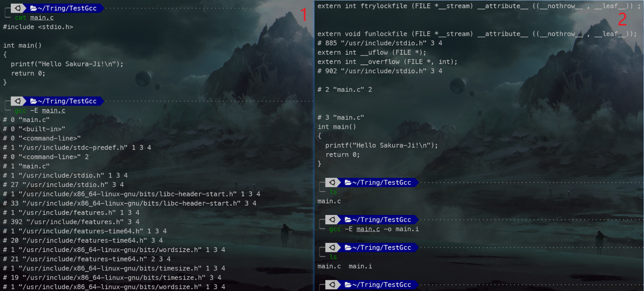Screen dimensions: 644x291
Task: Select 'main.i' in the second ls output
Action: pos(360,266)
